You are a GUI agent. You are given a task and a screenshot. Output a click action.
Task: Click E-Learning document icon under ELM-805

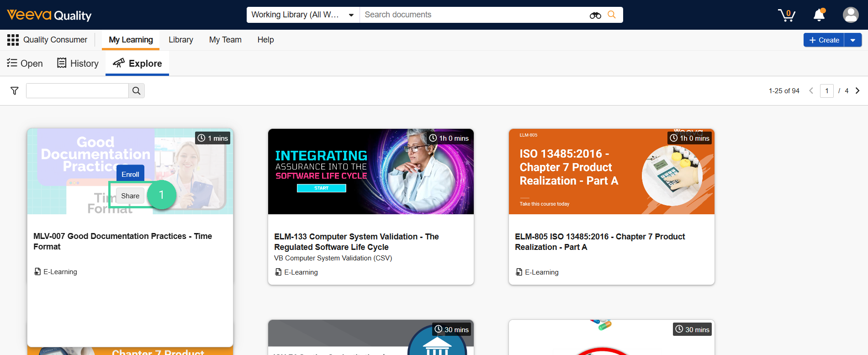[519, 272]
